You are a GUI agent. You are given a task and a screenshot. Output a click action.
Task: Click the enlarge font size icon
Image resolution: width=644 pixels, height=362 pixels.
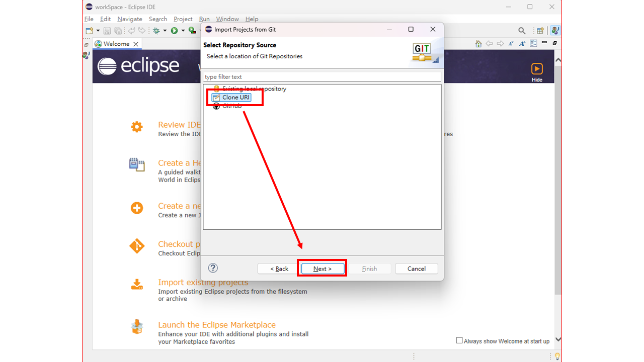tap(522, 44)
